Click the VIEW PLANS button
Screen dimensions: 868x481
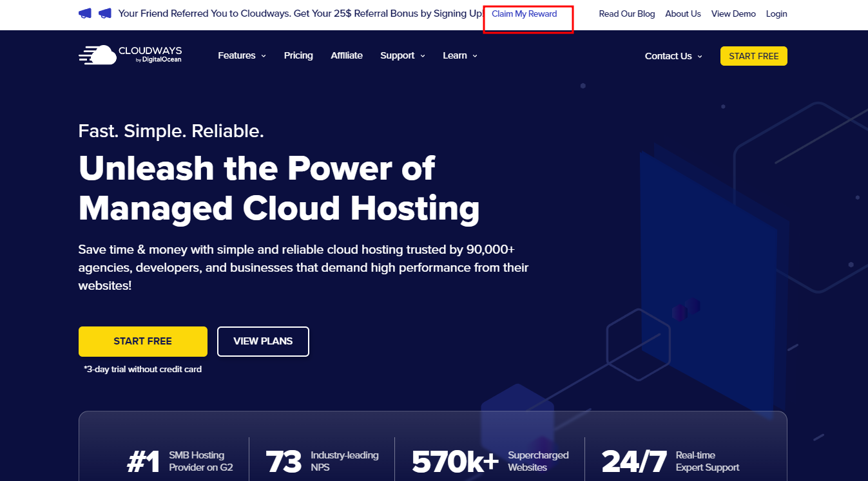pos(263,341)
